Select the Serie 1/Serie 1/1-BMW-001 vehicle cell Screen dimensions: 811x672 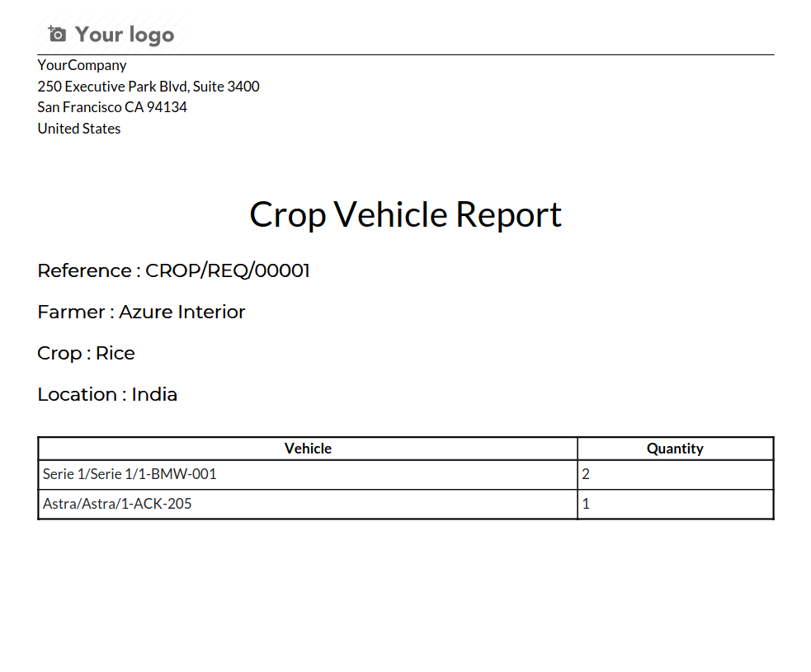[x=130, y=474]
